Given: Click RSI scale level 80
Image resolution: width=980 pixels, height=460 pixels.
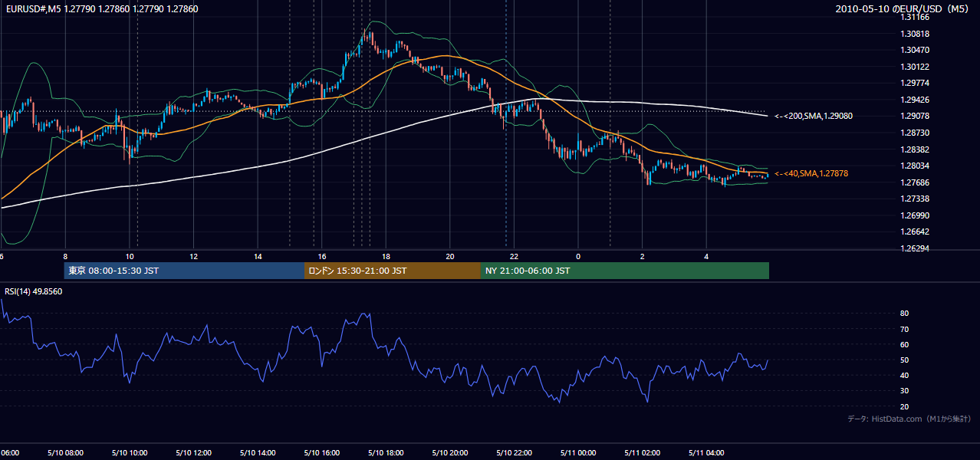Looking at the screenshot, I should pyautogui.click(x=905, y=314).
